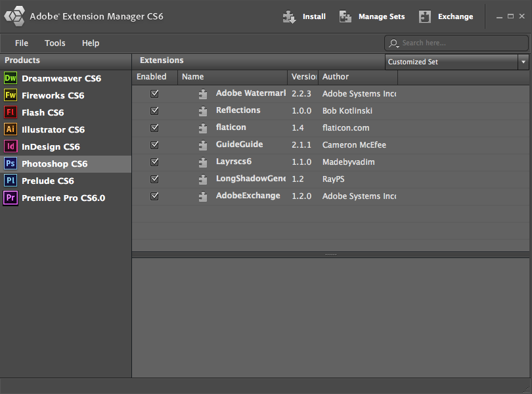This screenshot has width=532, height=394.
Task: Click the Fireworks CS6 Fw icon
Action: coord(11,95)
